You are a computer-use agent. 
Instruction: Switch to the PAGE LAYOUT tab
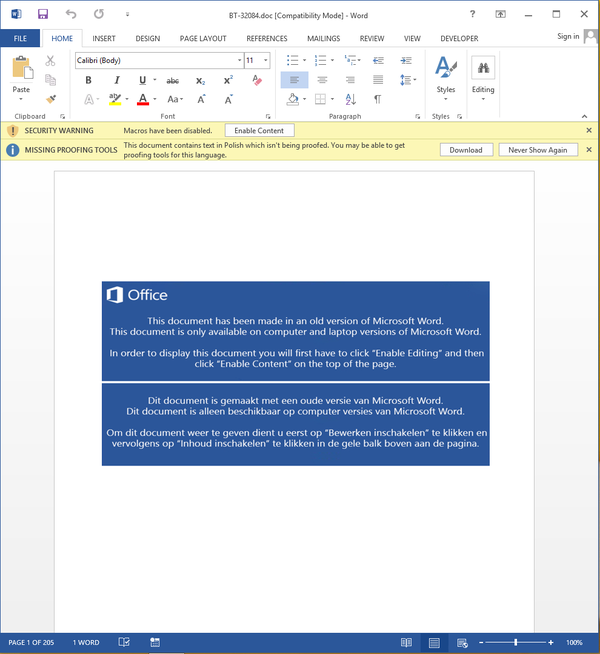203,38
